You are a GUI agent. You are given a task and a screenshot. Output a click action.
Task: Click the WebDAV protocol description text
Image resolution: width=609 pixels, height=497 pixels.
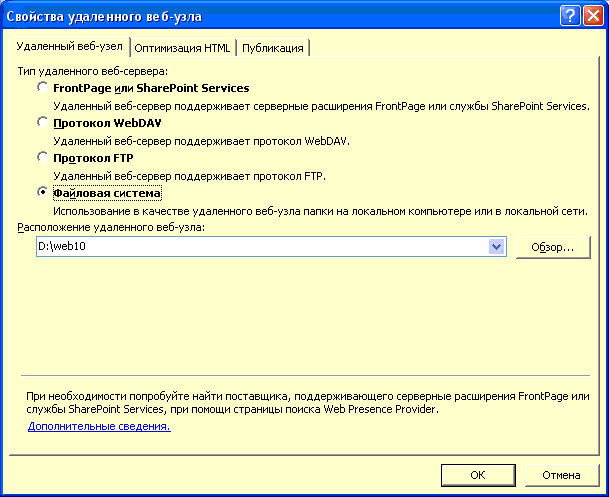point(202,141)
